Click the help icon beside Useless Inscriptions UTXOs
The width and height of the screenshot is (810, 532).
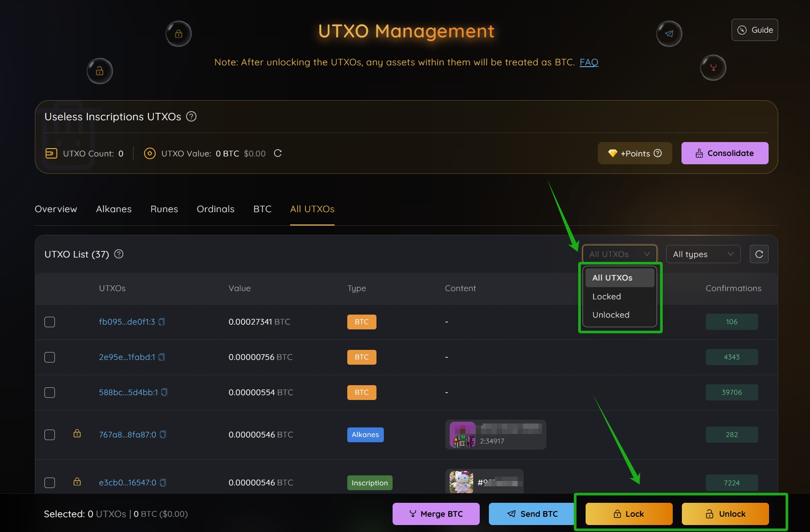click(191, 117)
